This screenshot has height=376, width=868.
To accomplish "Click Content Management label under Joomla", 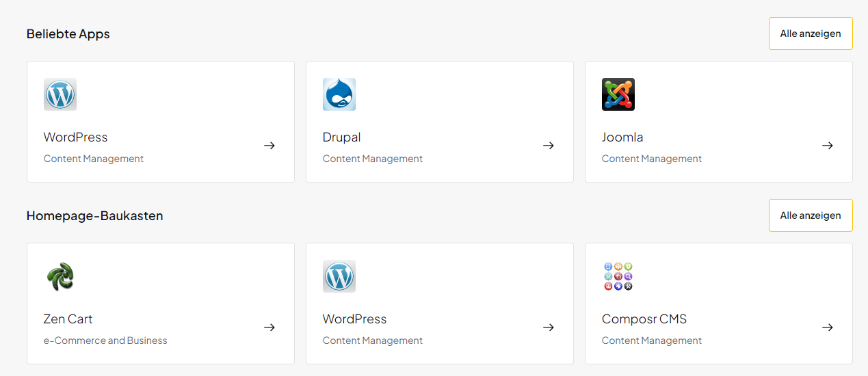I will click(x=652, y=159).
